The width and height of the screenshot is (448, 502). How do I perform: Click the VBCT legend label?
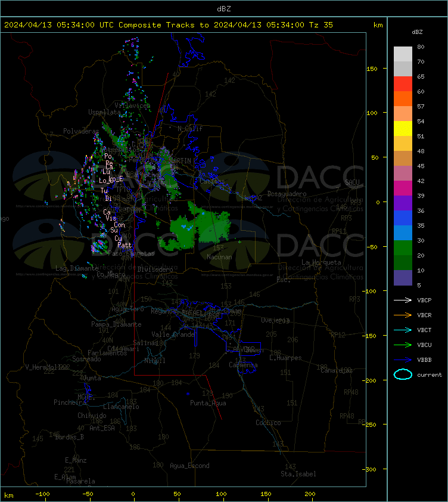pyautogui.click(x=424, y=330)
